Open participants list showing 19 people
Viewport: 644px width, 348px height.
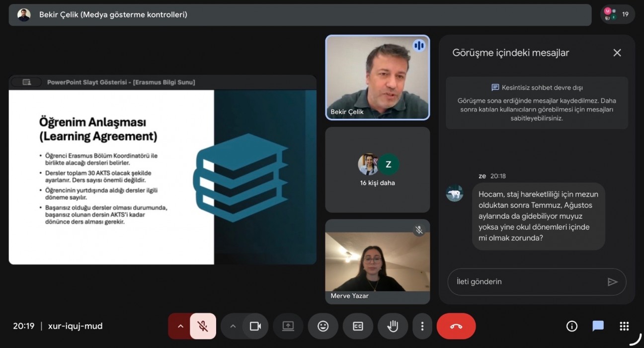[617, 14]
